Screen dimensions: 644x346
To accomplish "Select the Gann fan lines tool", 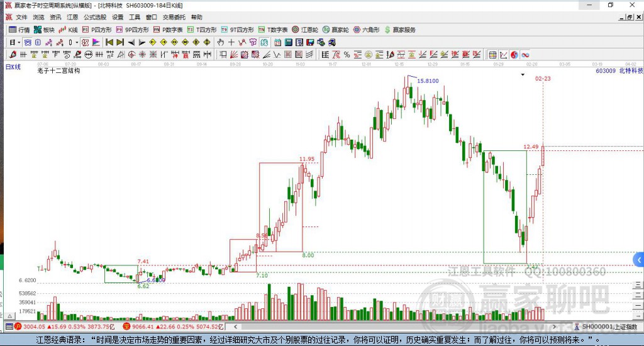I will (234, 55).
